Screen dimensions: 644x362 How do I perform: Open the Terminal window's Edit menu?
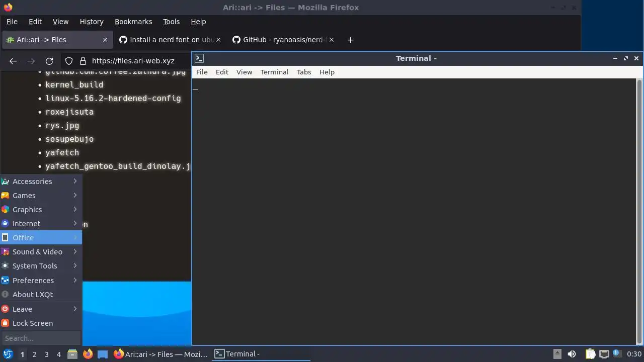pos(222,72)
